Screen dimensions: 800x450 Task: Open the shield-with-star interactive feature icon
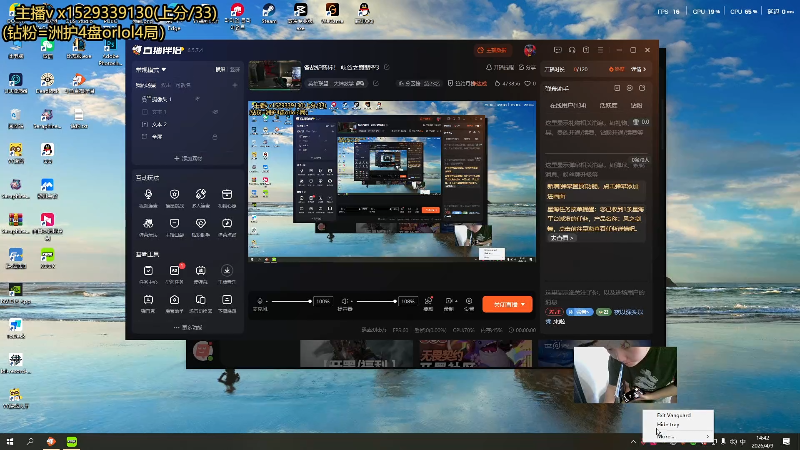click(x=174, y=194)
